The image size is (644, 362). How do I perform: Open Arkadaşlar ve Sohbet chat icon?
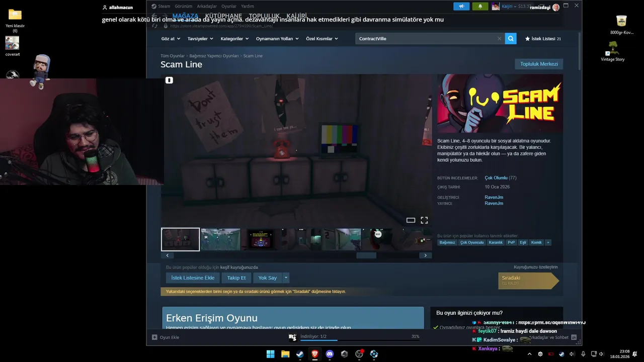574,337
